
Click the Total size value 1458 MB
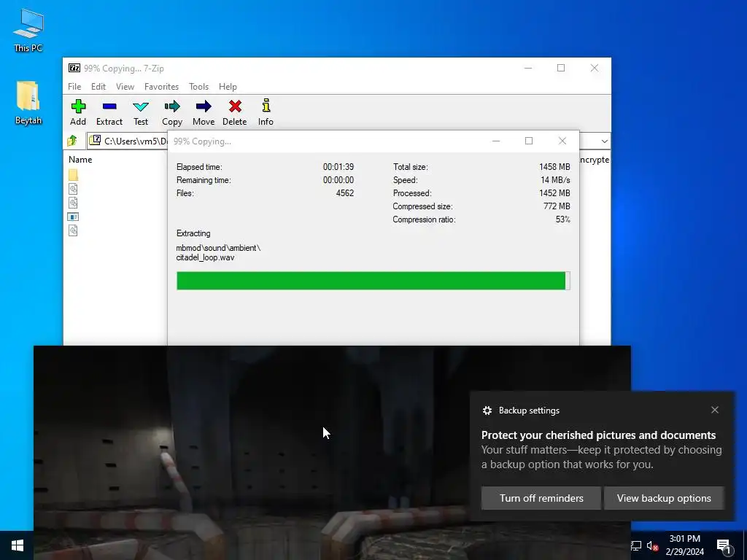[x=554, y=167]
